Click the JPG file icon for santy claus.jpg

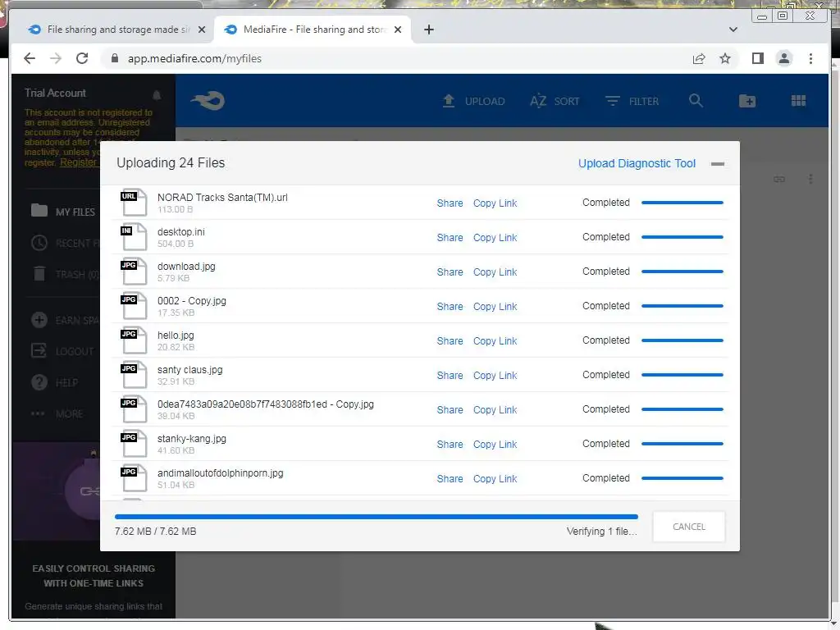(134, 374)
